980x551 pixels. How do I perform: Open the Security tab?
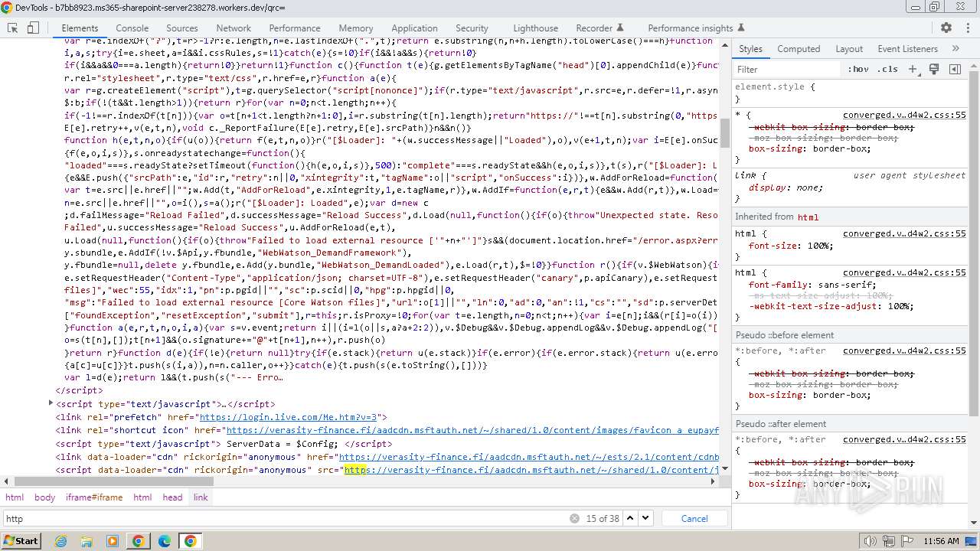[472, 28]
